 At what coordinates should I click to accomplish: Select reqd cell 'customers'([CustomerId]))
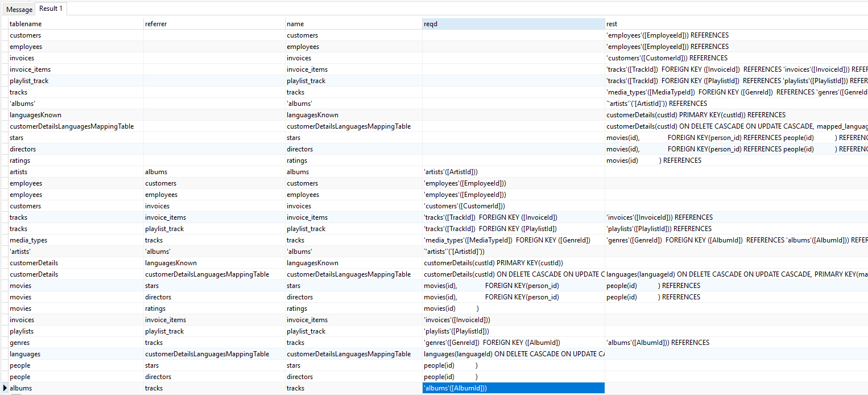click(513, 206)
